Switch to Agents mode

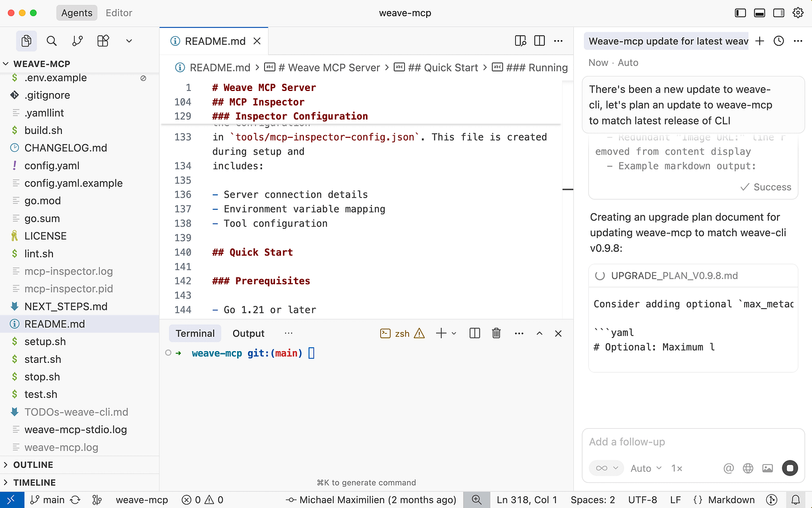[x=77, y=13]
